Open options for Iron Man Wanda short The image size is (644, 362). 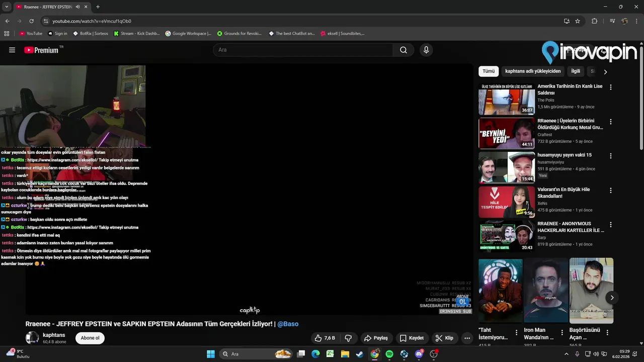[562, 332]
